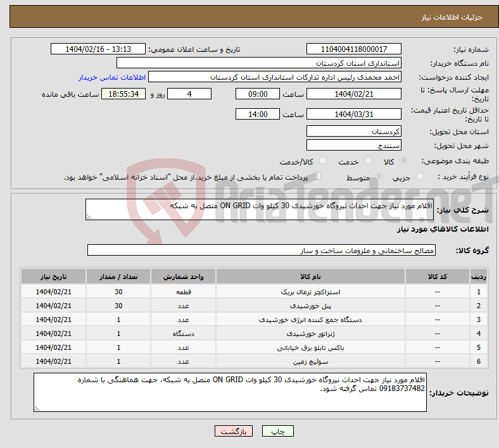Image resolution: width=499 pixels, height=448 pixels.
Task: Click the need date in the سوئیچ زمین row
Action: (x=53, y=361)
